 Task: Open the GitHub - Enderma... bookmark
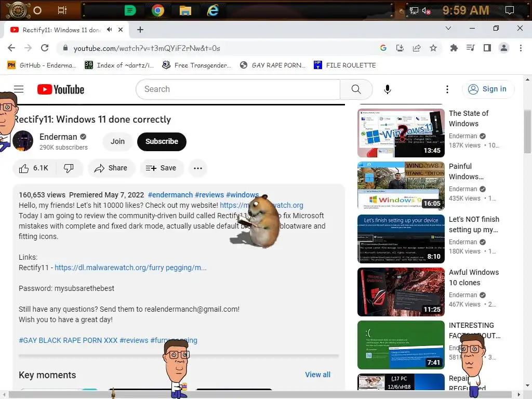pyautogui.click(x=42, y=65)
